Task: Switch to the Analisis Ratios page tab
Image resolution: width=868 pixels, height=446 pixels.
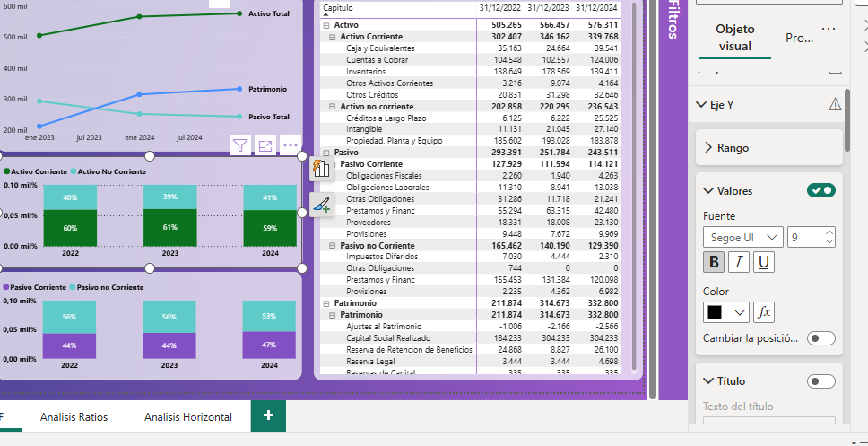Action: [x=74, y=416]
